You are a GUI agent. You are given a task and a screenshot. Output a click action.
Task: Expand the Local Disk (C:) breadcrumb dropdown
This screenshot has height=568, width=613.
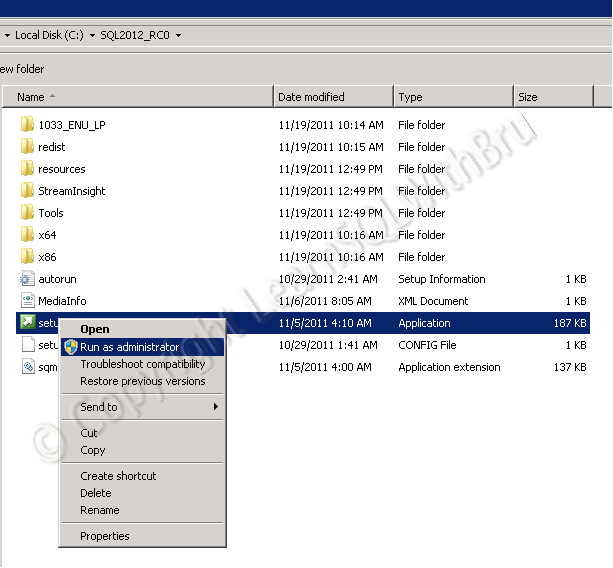[93, 36]
